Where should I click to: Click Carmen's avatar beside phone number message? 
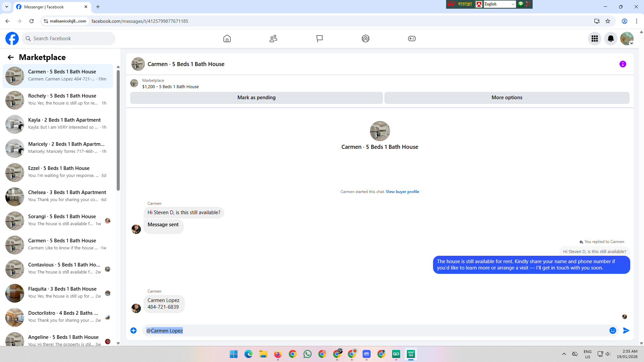tap(136, 308)
